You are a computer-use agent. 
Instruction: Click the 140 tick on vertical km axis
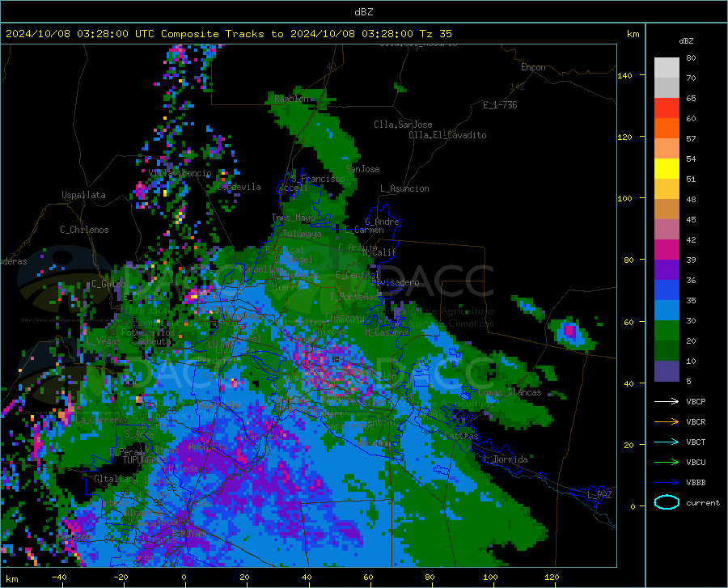tap(624, 75)
